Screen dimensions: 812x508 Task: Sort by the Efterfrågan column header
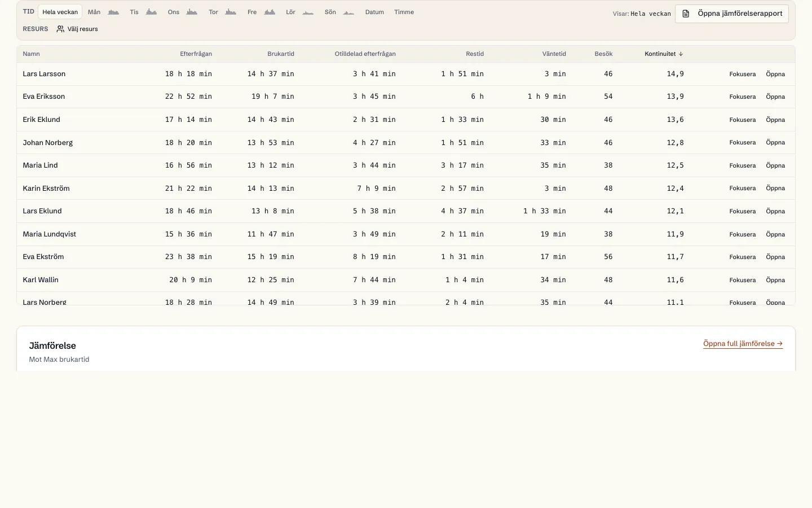196,54
